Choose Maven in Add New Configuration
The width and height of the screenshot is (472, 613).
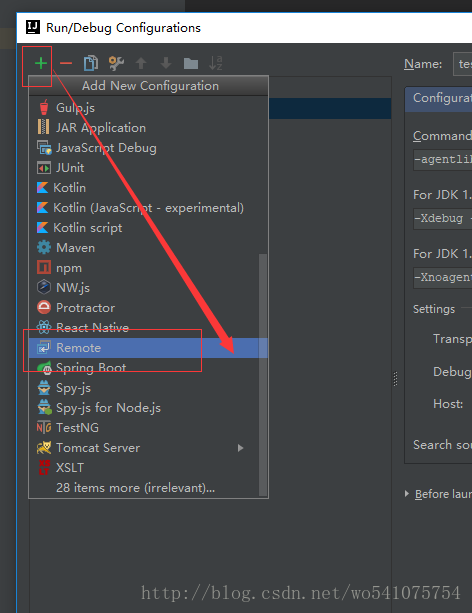144,247
